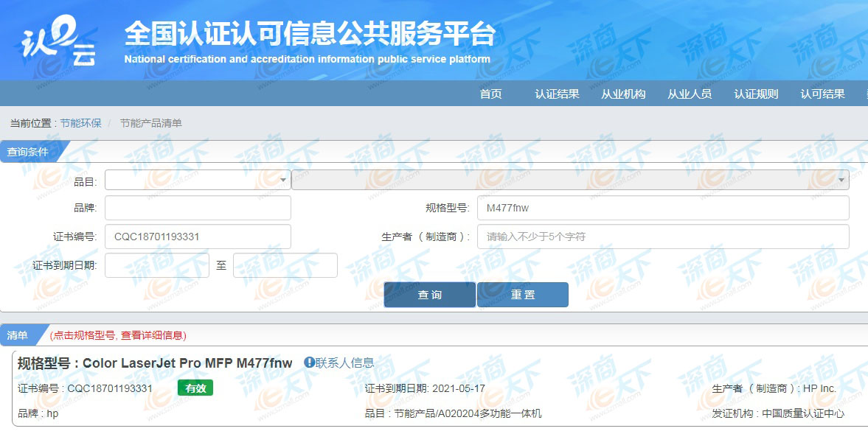
Task: Select 从业人员 in navigation bar
Action: coord(690,94)
